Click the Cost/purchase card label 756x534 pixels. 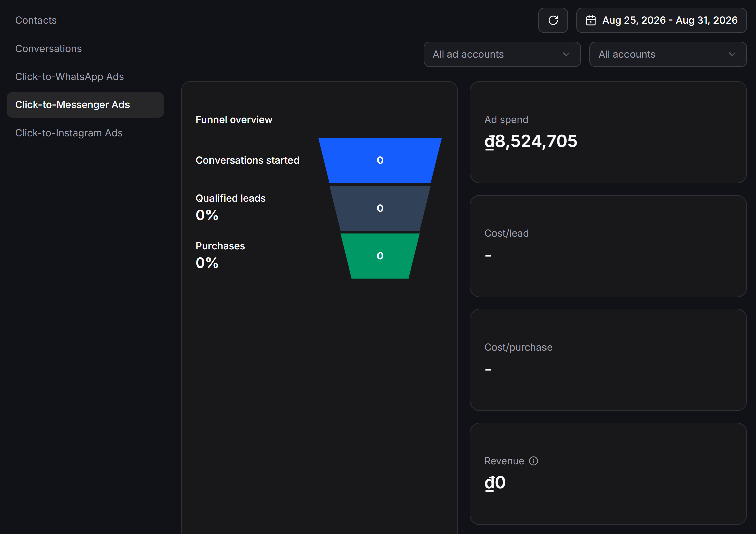[518, 347]
